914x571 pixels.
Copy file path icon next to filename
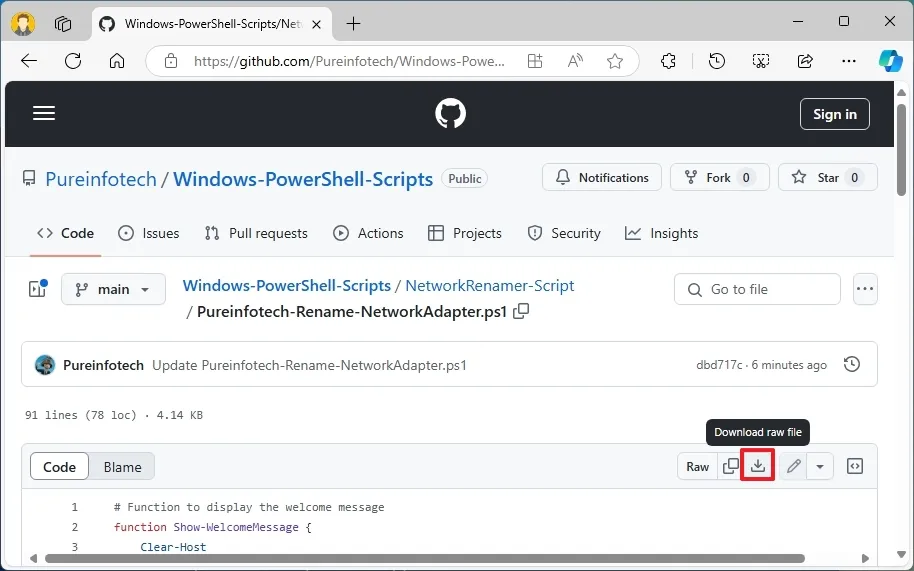pyautogui.click(x=521, y=311)
